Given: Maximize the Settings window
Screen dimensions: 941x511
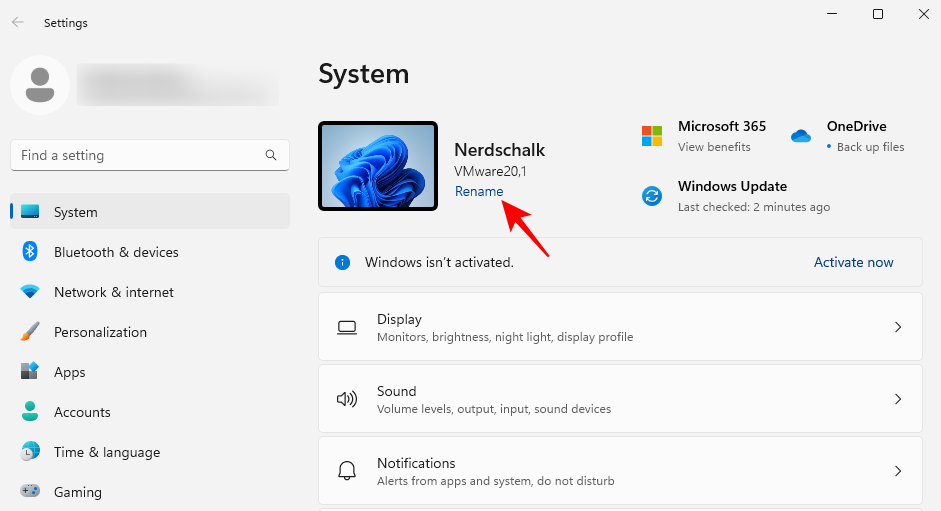Looking at the screenshot, I should tap(877, 14).
